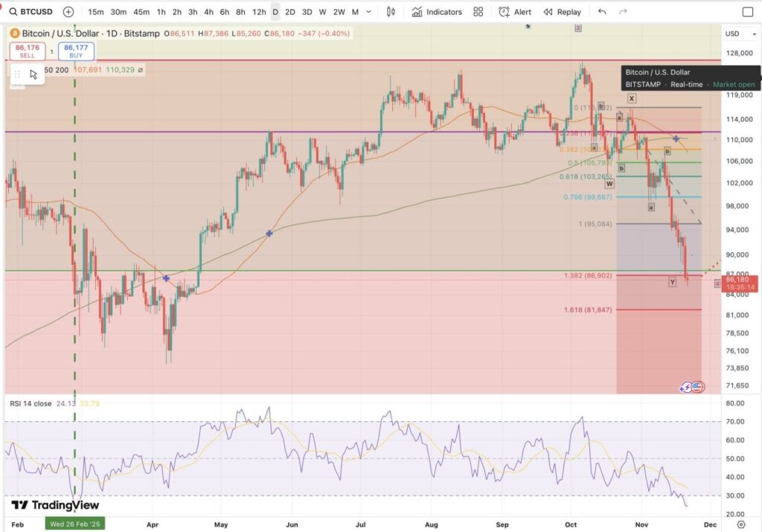Open the indicator templates grid icon
The height and width of the screenshot is (532, 762).
478,12
